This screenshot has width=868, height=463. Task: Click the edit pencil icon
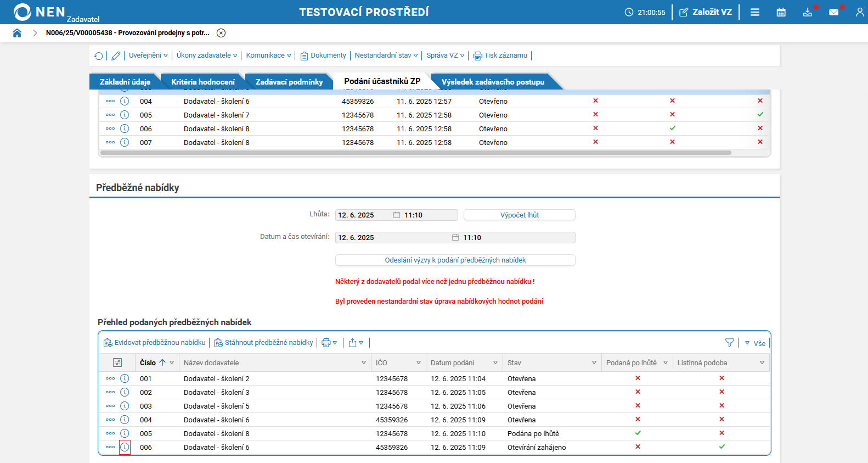116,55
